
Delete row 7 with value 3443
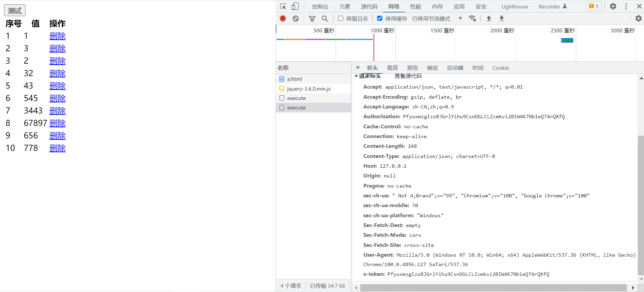(x=58, y=111)
